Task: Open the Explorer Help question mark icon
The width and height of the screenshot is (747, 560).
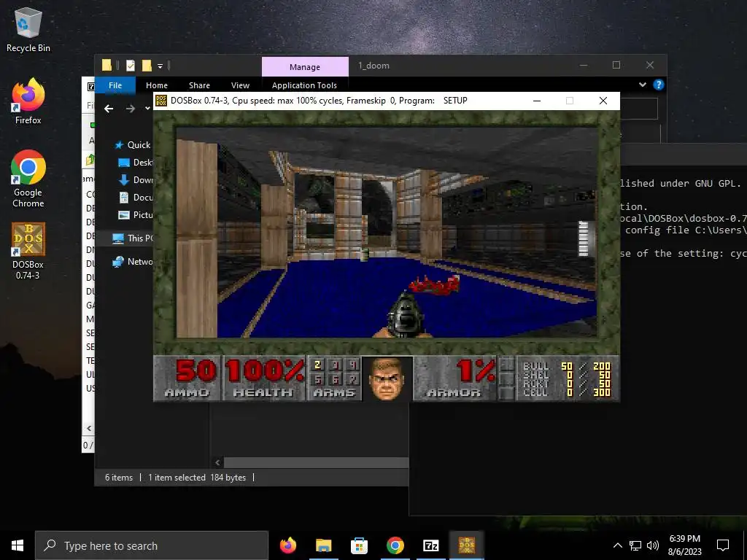Action: (x=659, y=85)
